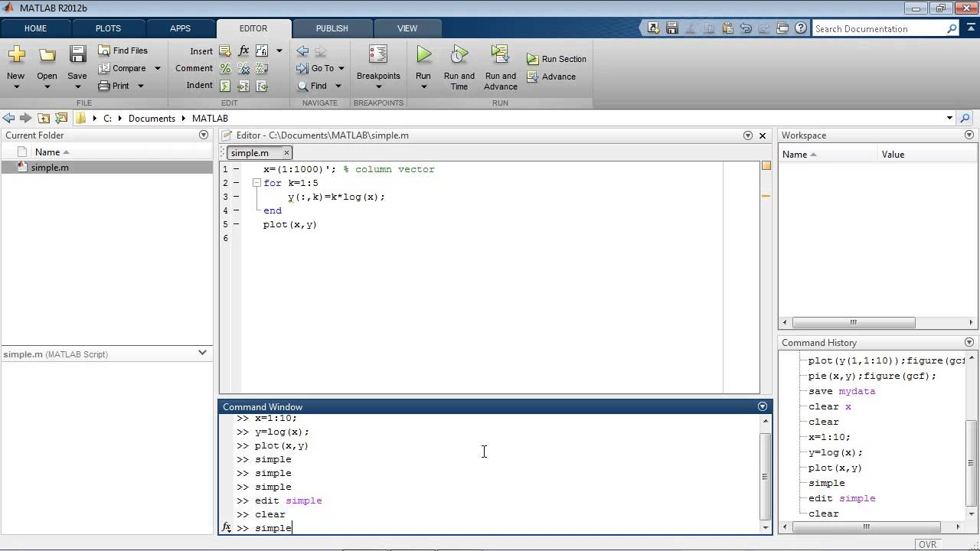980x551 pixels.
Task: Click the new shortcut icon in quick access toolbar
Action: (x=653, y=28)
